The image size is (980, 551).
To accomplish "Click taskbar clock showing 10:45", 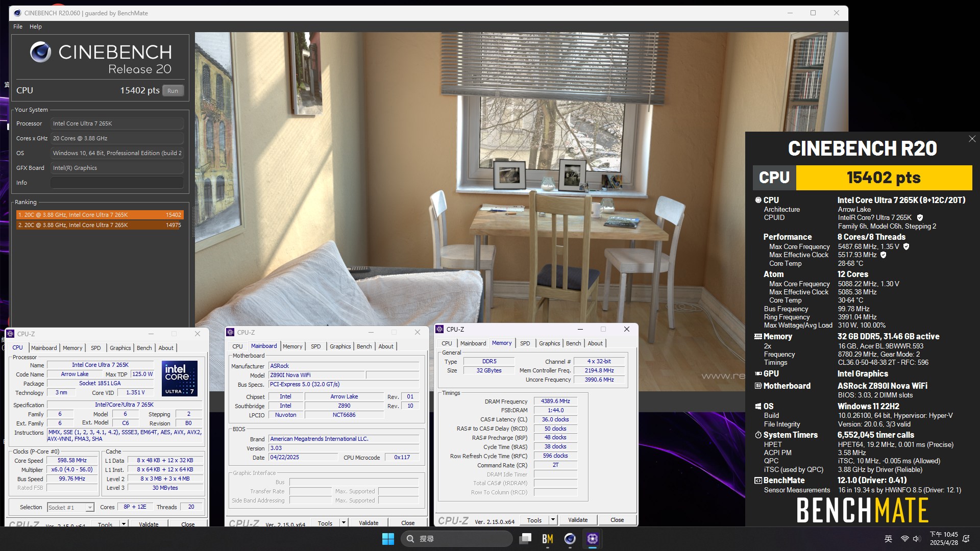I will pos(944,539).
